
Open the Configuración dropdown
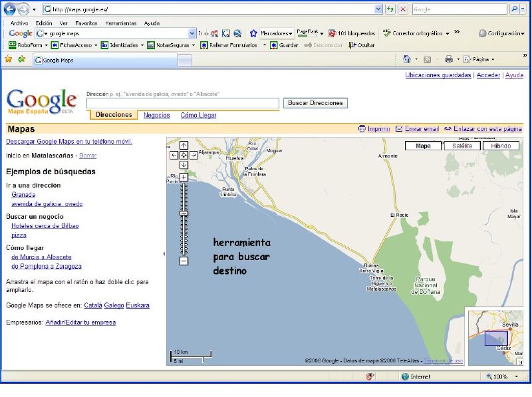501,33
